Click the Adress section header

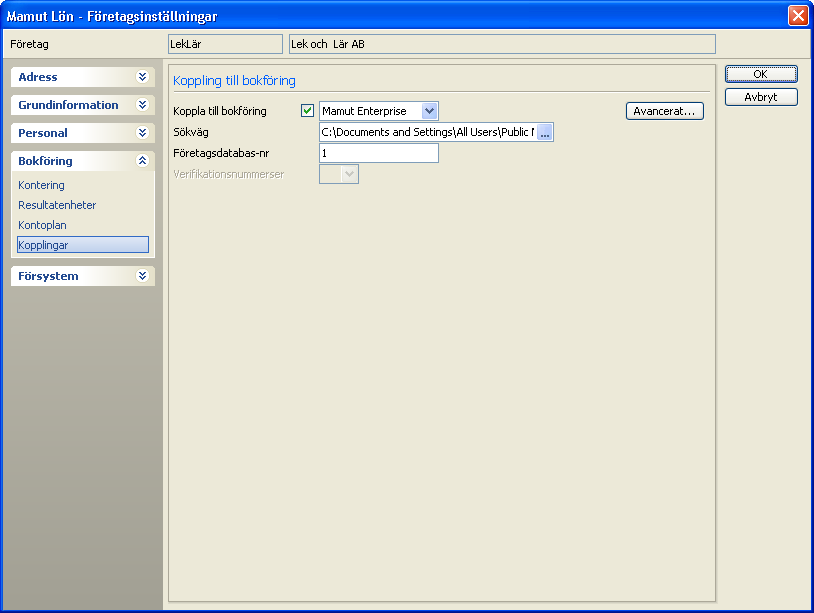point(83,77)
